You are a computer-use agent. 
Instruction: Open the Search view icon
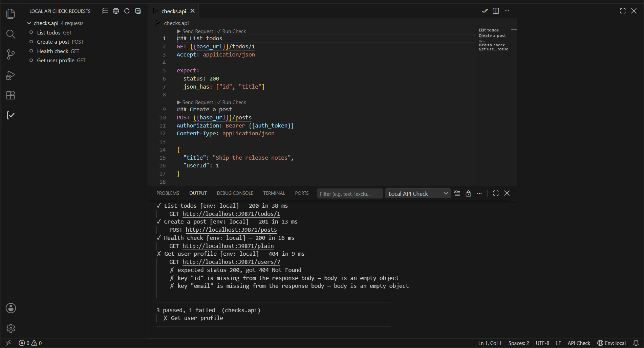point(10,34)
